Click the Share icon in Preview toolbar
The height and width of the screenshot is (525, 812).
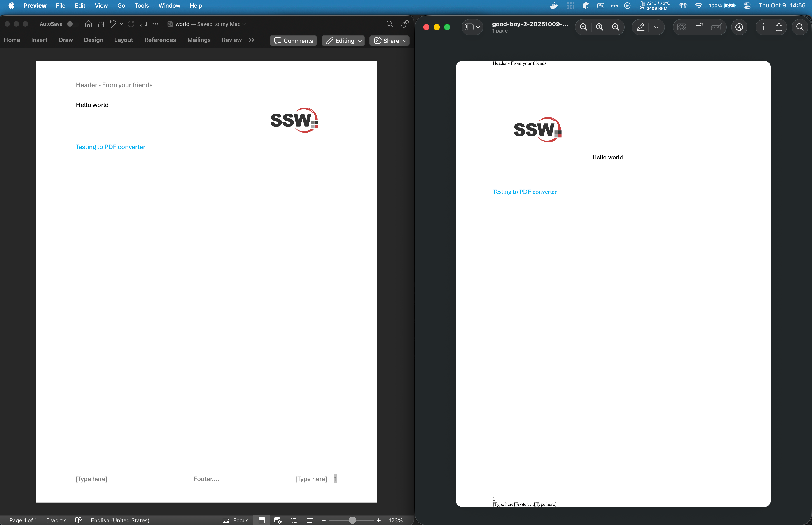(x=779, y=27)
